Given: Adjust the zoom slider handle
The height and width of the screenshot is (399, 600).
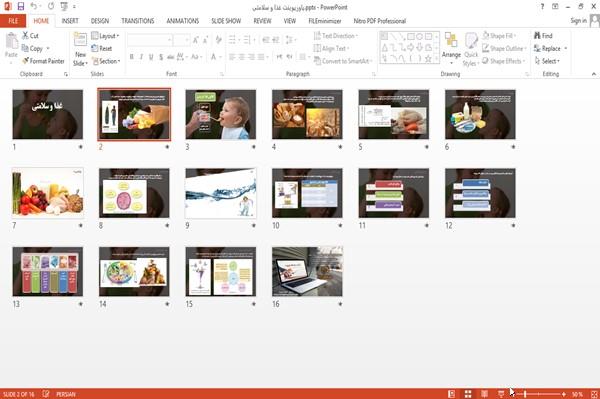Looking at the screenshot, I should point(525,394).
